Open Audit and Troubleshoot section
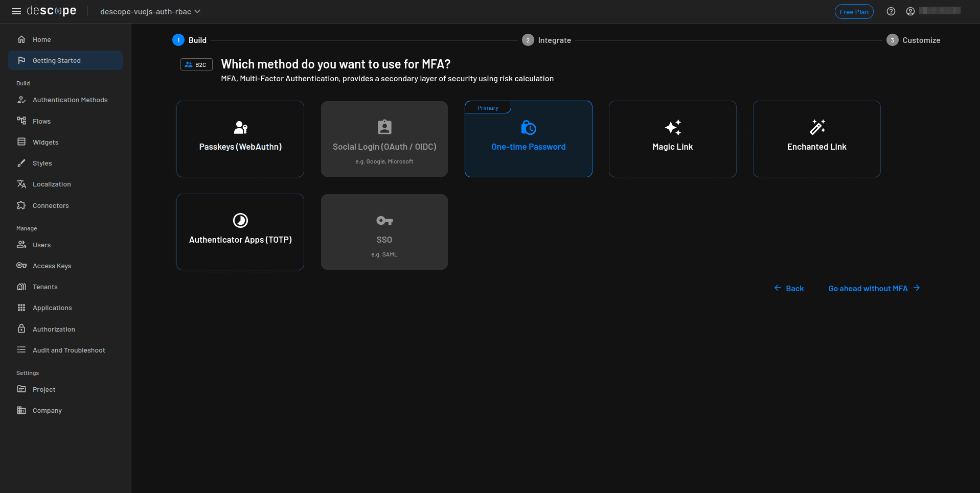 69,350
